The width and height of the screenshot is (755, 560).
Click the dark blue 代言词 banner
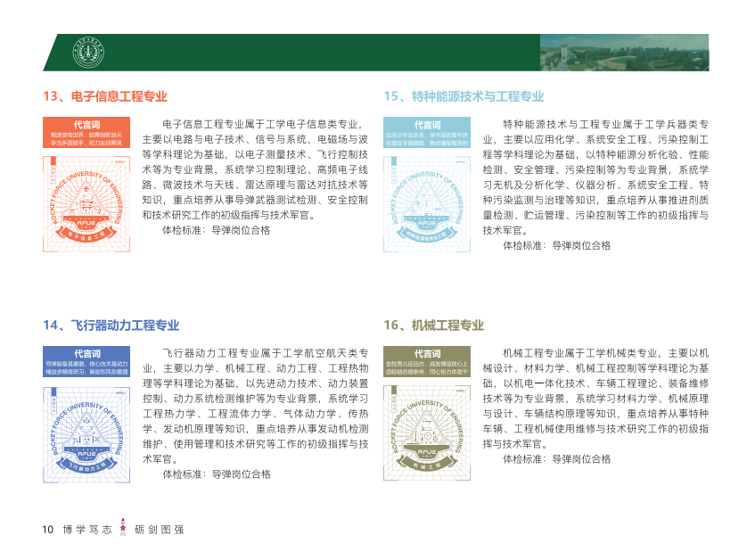tap(87, 360)
